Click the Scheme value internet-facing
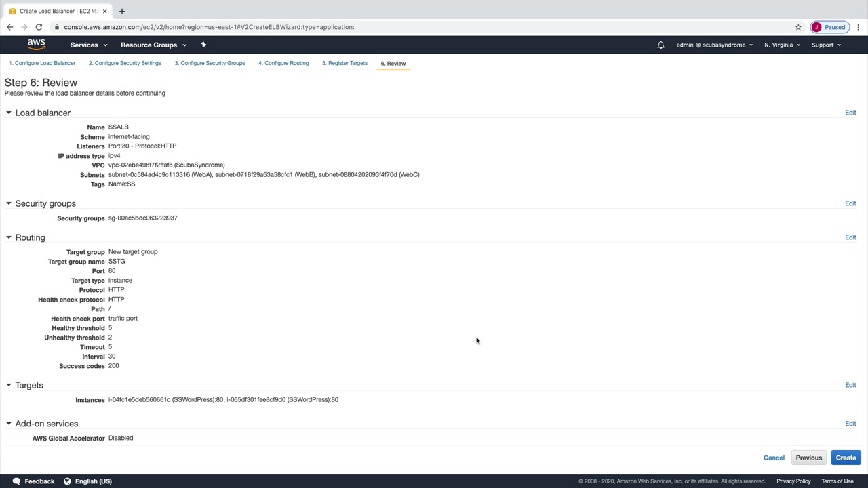The image size is (868, 488). (x=129, y=136)
